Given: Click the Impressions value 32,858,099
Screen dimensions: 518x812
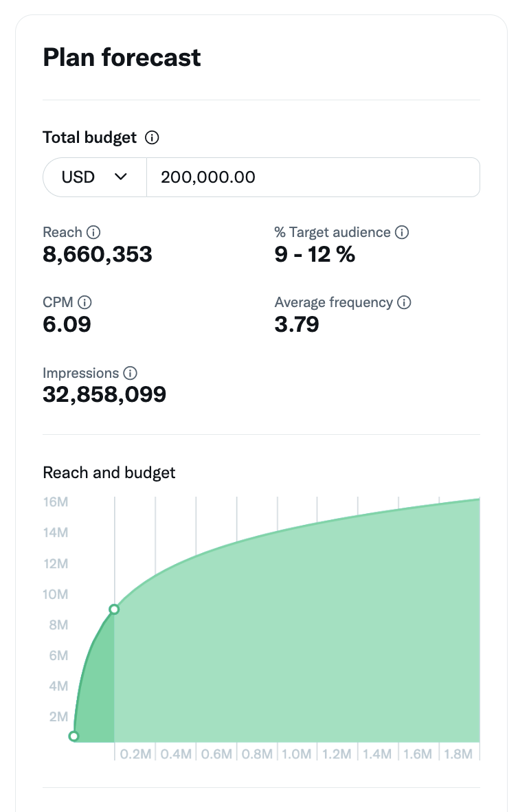Looking at the screenshot, I should [x=104, y=394].
